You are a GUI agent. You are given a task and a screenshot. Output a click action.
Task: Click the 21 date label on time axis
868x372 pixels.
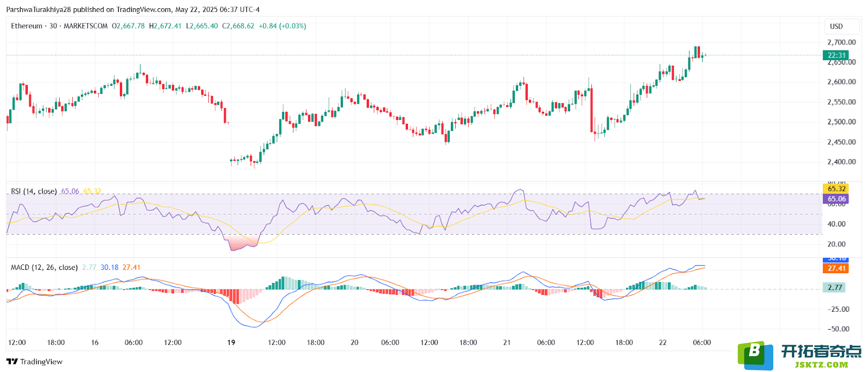(507, 343)
